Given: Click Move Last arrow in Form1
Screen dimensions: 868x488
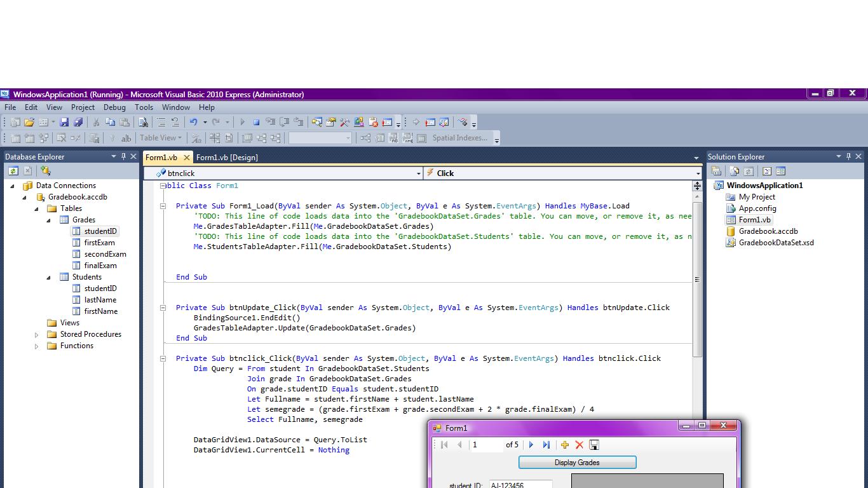Looking at the screenshot, I should (x=546, y=445).
